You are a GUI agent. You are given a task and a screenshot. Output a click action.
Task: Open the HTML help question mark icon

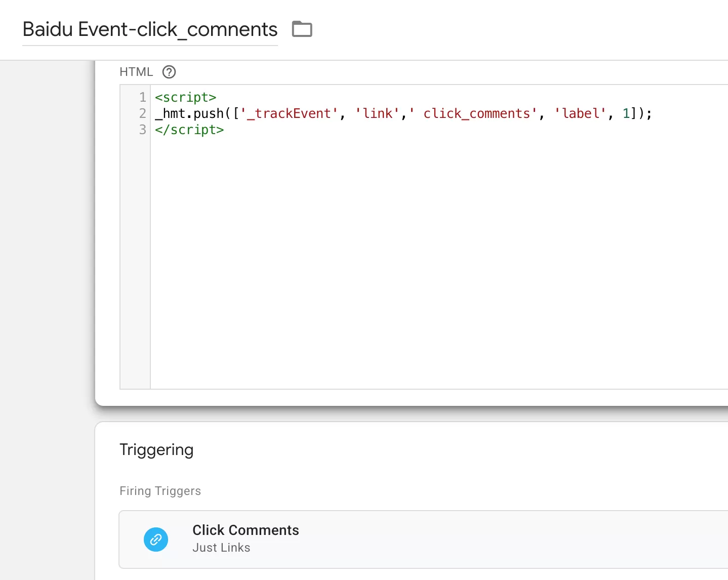[x=169, y=72]
